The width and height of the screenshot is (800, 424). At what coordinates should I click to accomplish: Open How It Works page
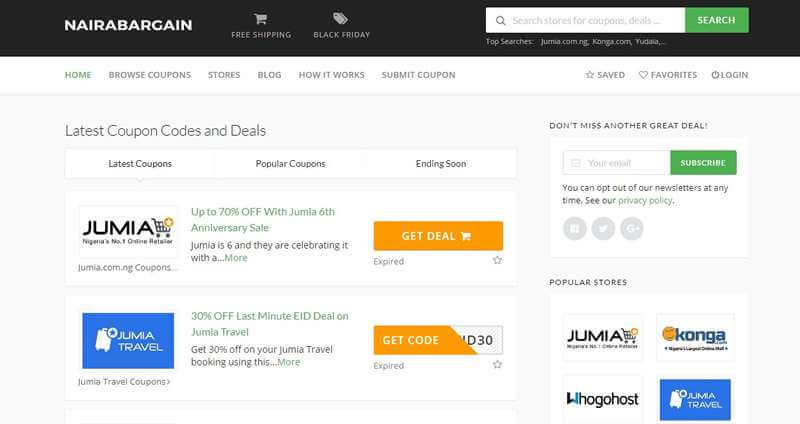pyautogui.click(x=332, y=75)
